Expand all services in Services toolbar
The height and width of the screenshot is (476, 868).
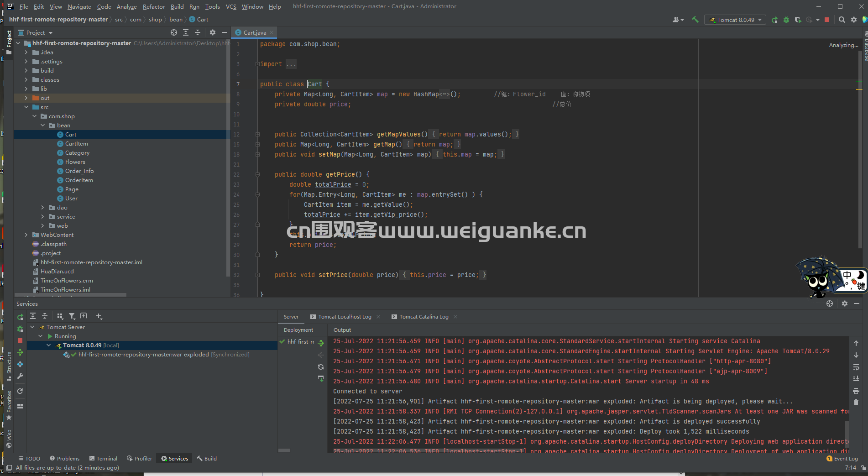[33, 316]
